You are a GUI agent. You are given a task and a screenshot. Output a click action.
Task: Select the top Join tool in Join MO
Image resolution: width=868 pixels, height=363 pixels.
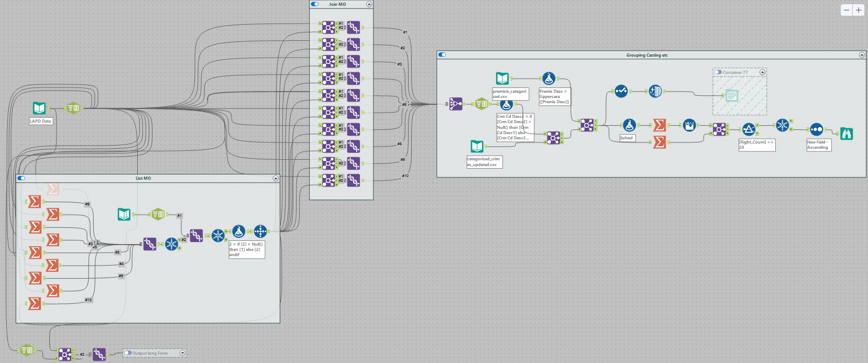[328, 27]
